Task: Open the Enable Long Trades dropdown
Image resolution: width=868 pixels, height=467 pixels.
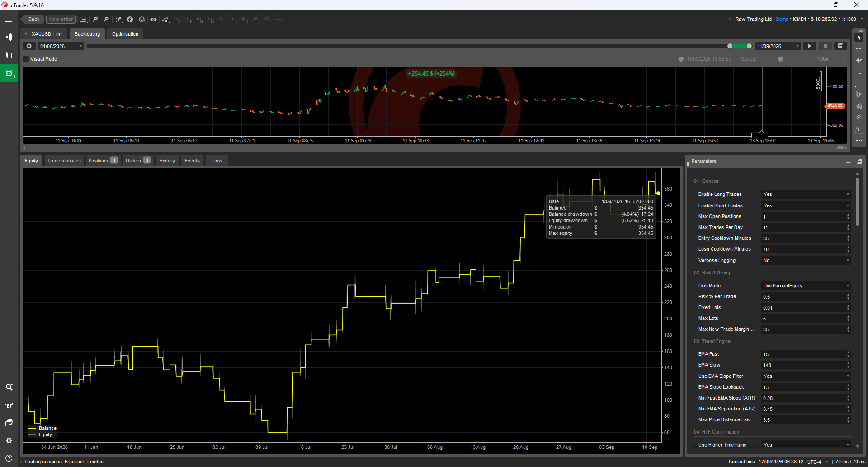Action: point(806,195)
